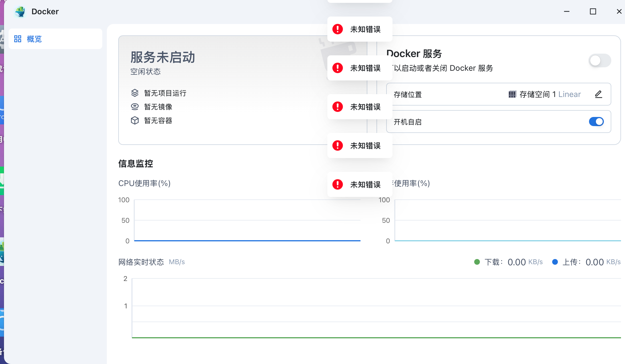Open the 概览 overview tab

[x=55, y=39]
